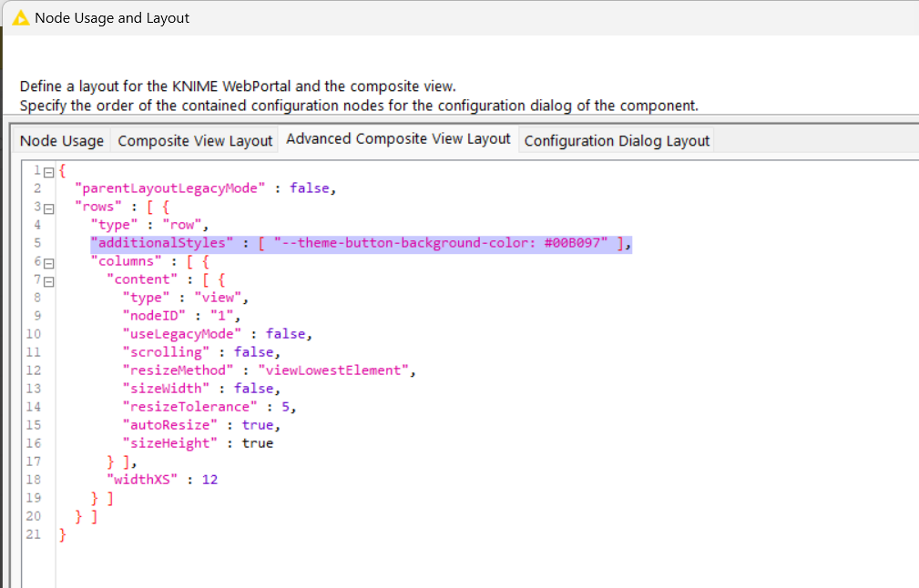Click the "parentLayoutLegacyMode" key on line 2
Image resolution: width=919 pixels, height=588 pixels.
(169, 188)
